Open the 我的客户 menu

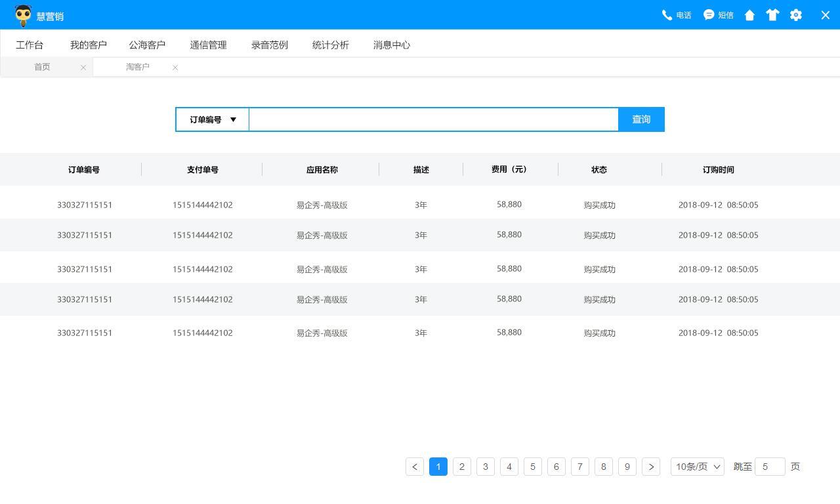[x=89, y=45]
